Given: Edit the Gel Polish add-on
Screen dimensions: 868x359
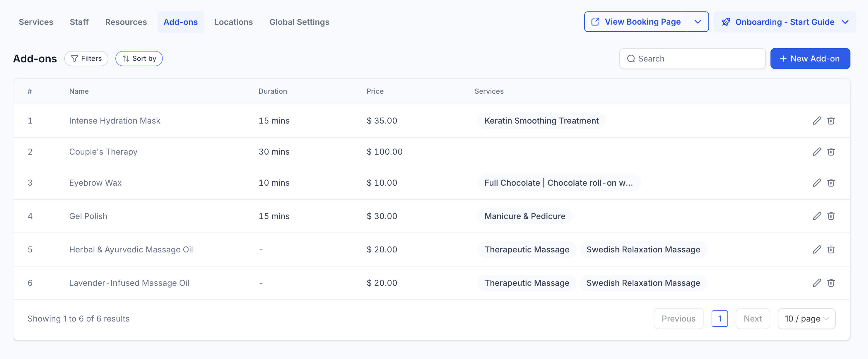Looking at the screenshot, I should tap(816, 216).
